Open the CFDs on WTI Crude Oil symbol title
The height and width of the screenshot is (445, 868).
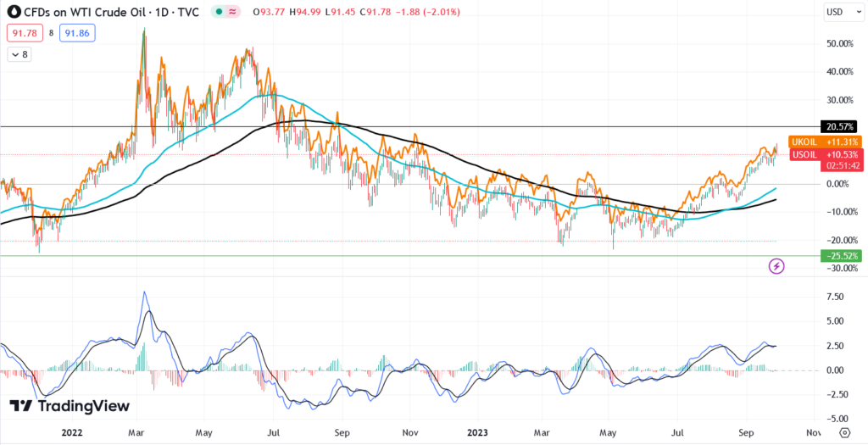tap(112, 12)
